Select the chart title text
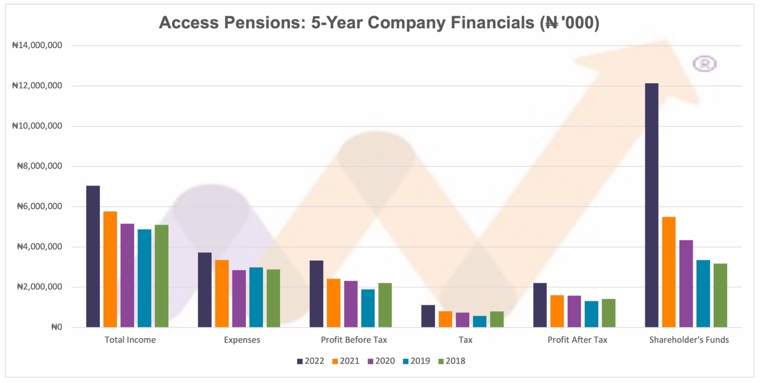 pos(379,22)
